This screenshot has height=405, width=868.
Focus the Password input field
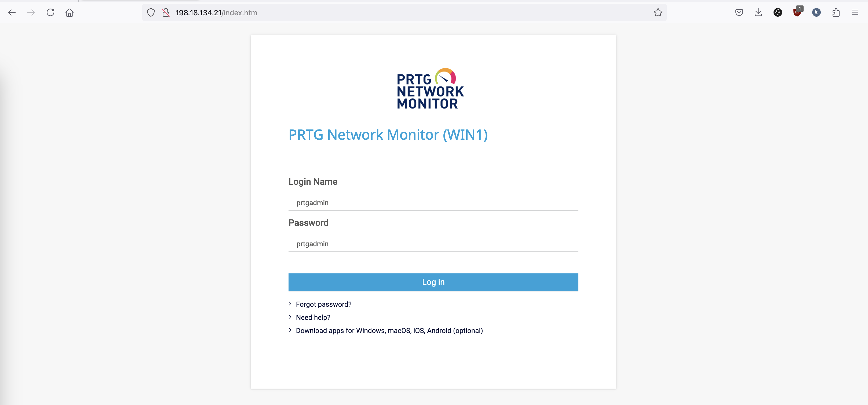(433, 244)
